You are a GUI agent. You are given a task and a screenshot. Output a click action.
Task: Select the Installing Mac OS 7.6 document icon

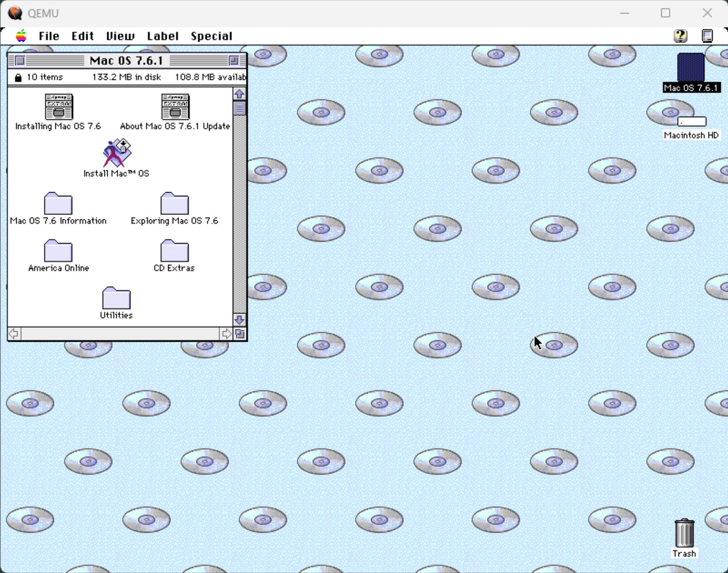tap(58, 107)
